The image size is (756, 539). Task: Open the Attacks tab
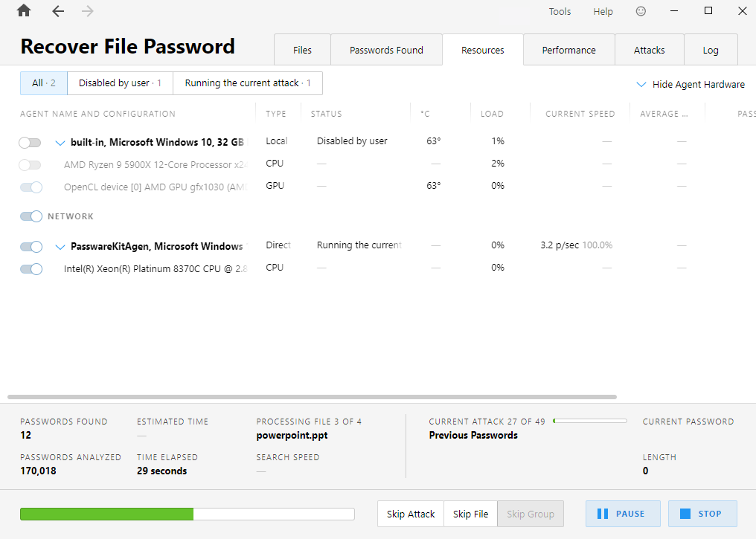pos(650,50)
